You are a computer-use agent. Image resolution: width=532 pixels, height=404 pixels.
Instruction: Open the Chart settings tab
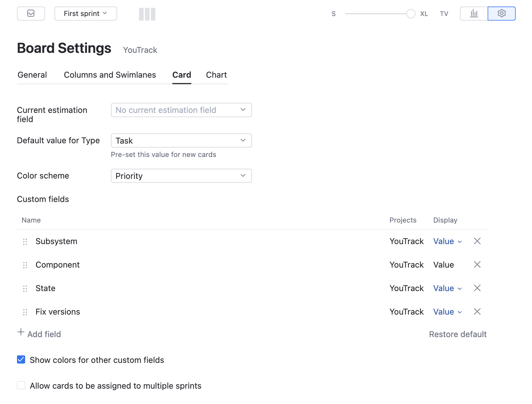click(x=216, y=75)
